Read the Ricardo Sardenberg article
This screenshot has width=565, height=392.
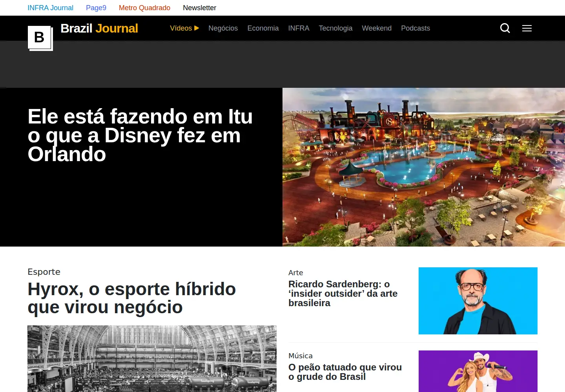343,294
